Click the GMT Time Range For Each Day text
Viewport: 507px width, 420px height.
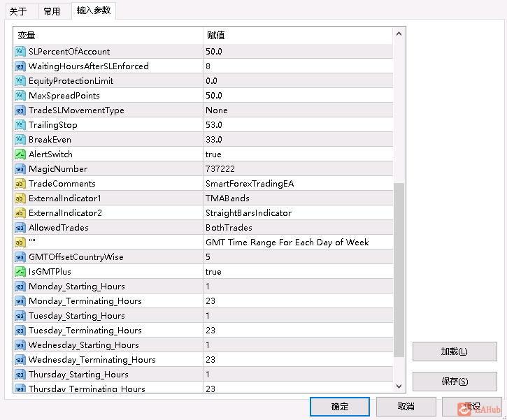pos(287,242)
